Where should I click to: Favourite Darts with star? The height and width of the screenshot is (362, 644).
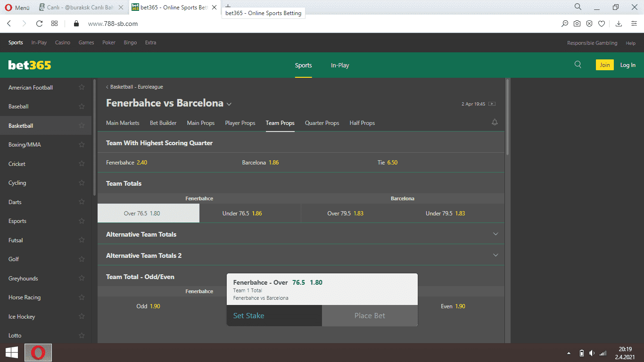coord(82,202)
